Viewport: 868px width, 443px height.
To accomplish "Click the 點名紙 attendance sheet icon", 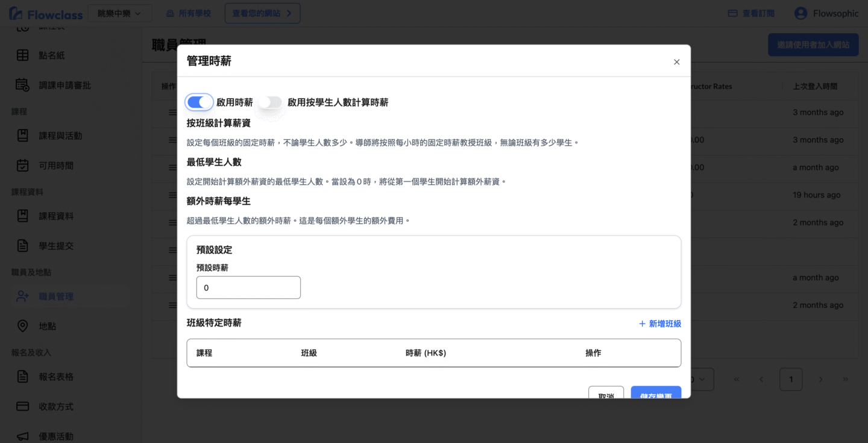I will coord(22,55).
